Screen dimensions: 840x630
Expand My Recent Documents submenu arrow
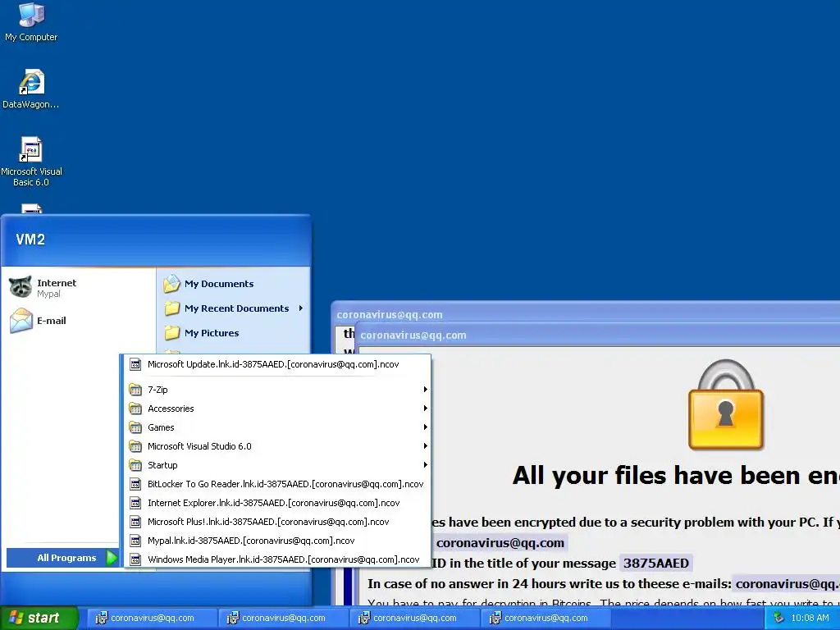point(301,308)
